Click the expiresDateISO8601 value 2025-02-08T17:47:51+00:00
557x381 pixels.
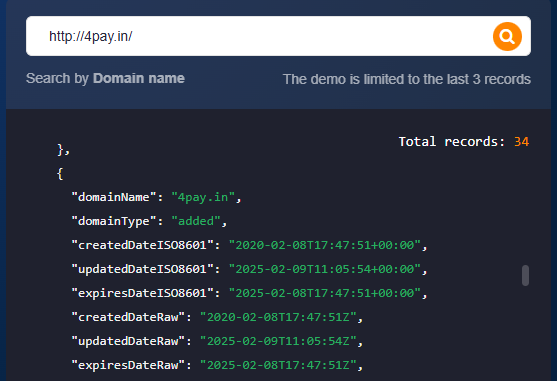(325, 293)
